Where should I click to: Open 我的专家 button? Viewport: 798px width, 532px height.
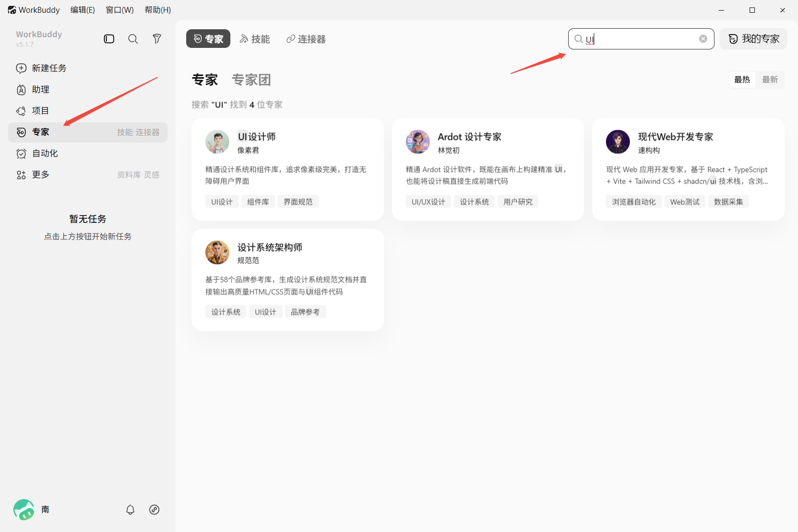click(x=753, y=39)
